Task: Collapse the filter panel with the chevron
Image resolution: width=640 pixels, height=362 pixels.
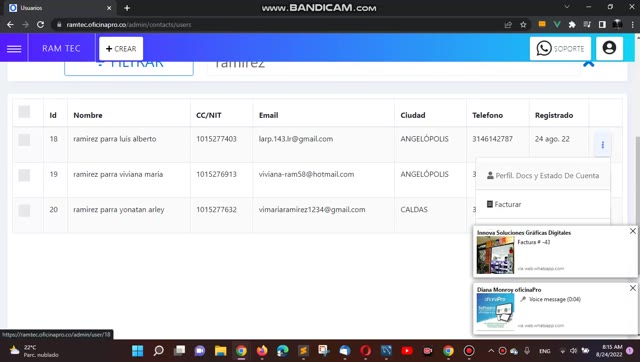Action: [x=588, y=64]
